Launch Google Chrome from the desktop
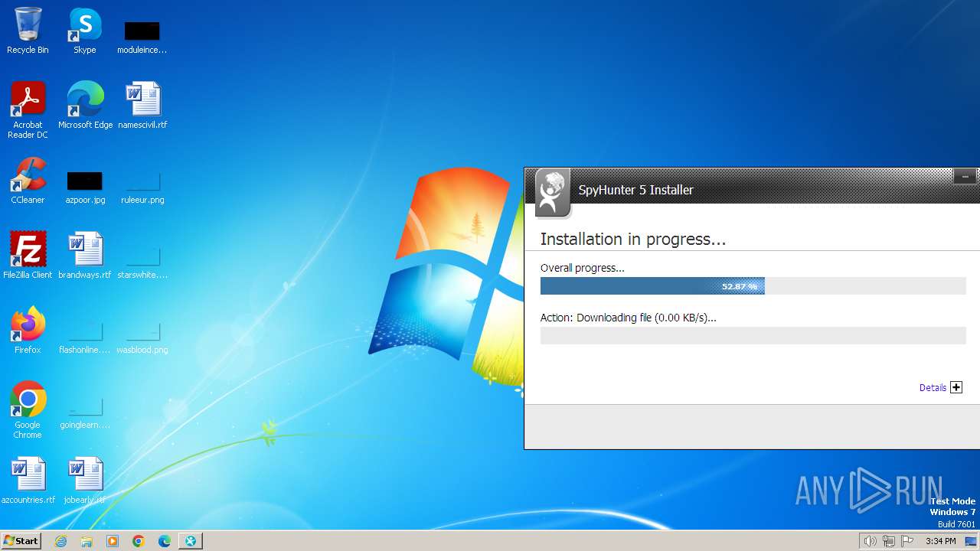The width and height of the screenshot is (980, 551). pos(28,409)
